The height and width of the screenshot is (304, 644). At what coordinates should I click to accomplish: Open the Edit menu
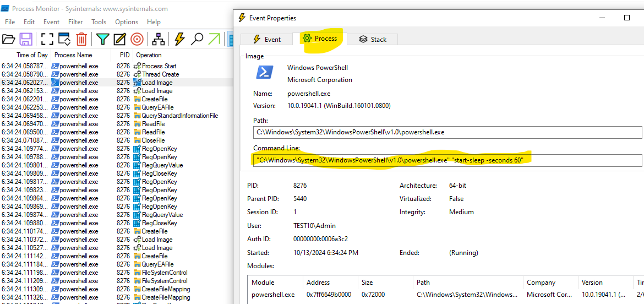coord(29,22)
